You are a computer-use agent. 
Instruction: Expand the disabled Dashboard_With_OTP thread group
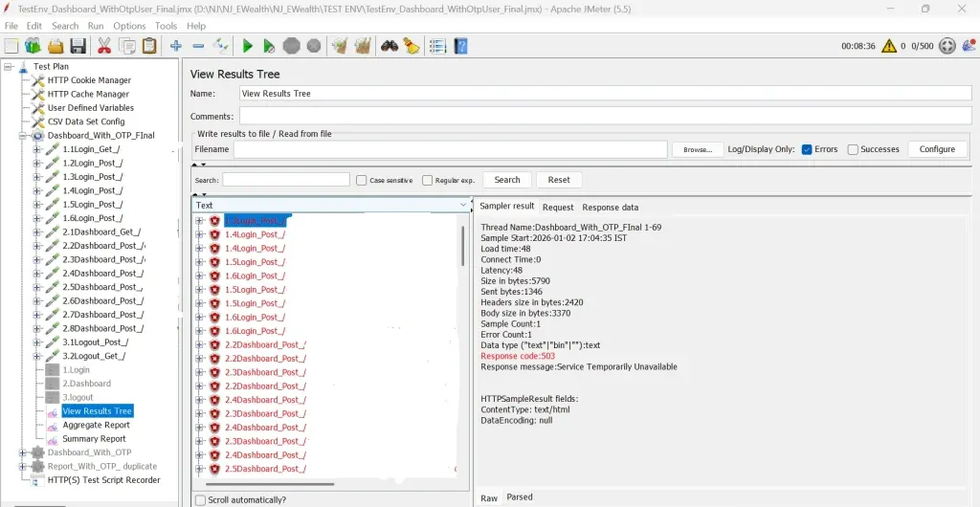pyautogui.click(x=23, y=452)
